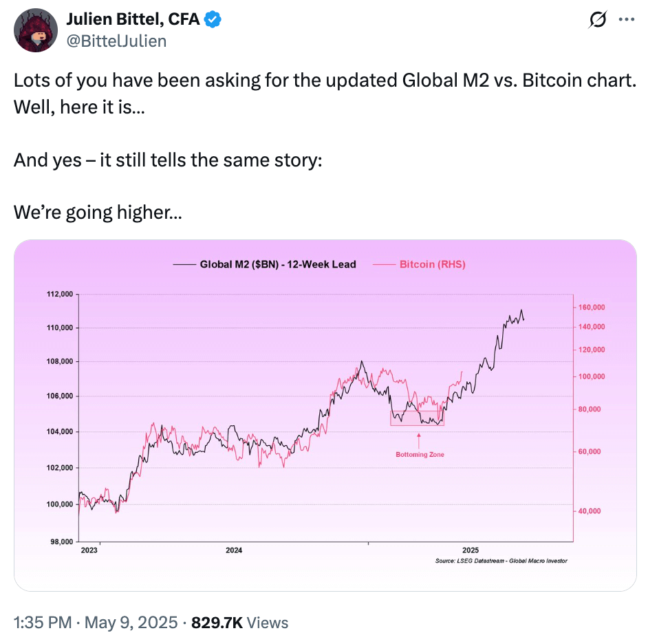The width and height of the screenshot is (648, 644).
Task: Click the pink Bitcoin legend line
Action: (x=384, y=264)
